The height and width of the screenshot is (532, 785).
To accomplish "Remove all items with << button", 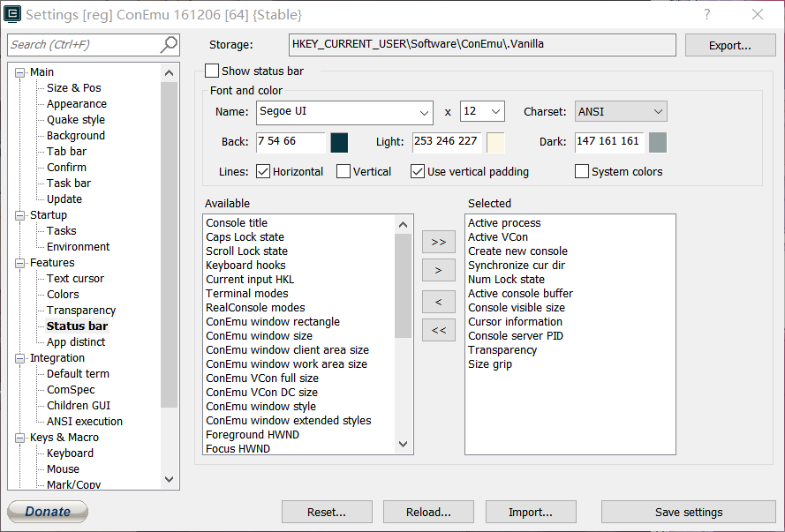I will [x=438, y=331].
